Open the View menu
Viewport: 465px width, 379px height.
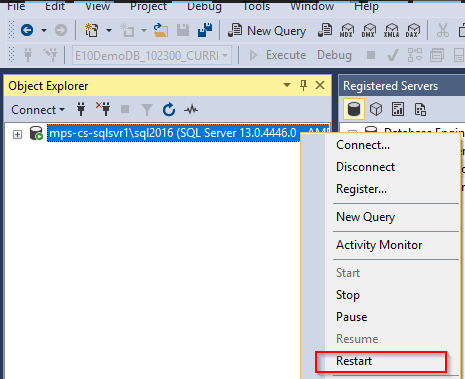97,6
